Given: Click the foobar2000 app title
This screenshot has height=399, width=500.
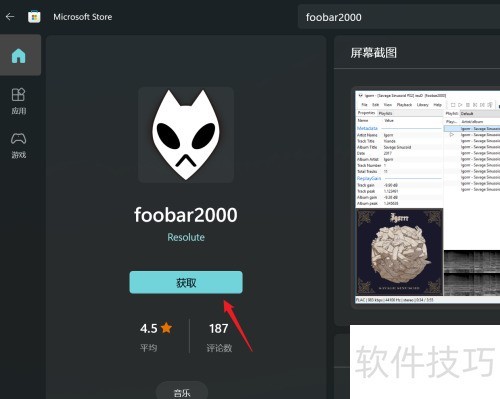Looking at the screenshot, I should coord(186,215).
